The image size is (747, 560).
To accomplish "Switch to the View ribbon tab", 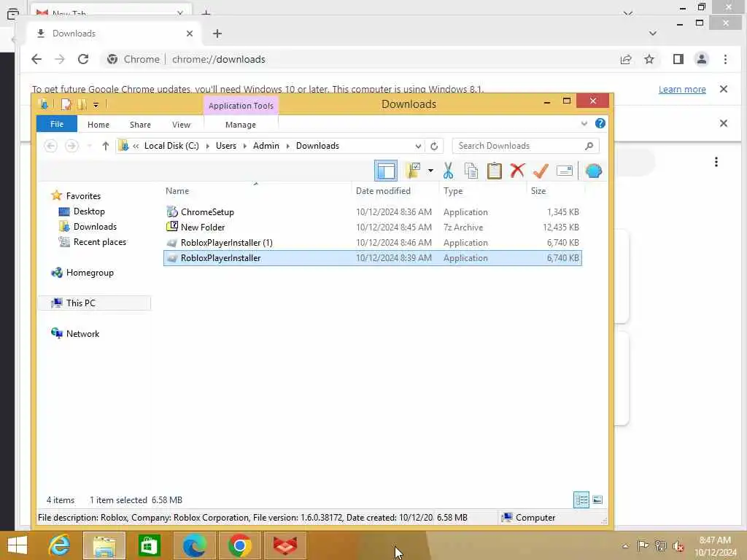I will (x=181, y=124).
